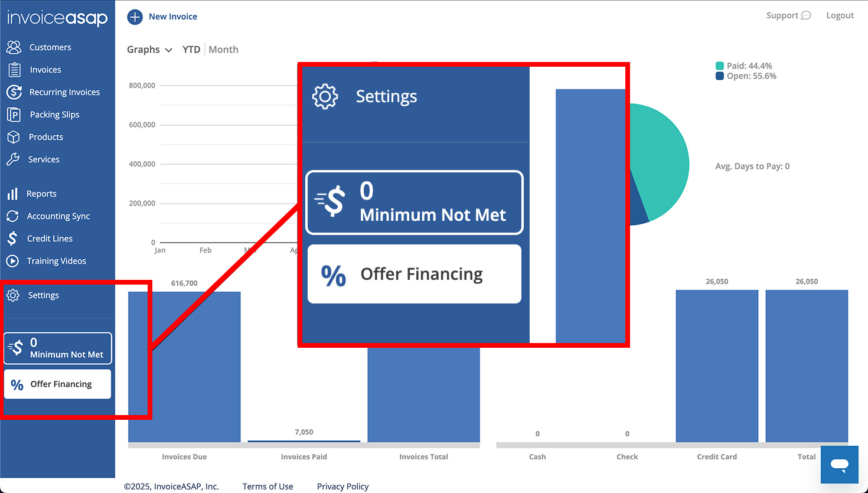Click the sidebar Offer Financing button
The height and width of the screenshot is (493, 868).
pos(58,384)
